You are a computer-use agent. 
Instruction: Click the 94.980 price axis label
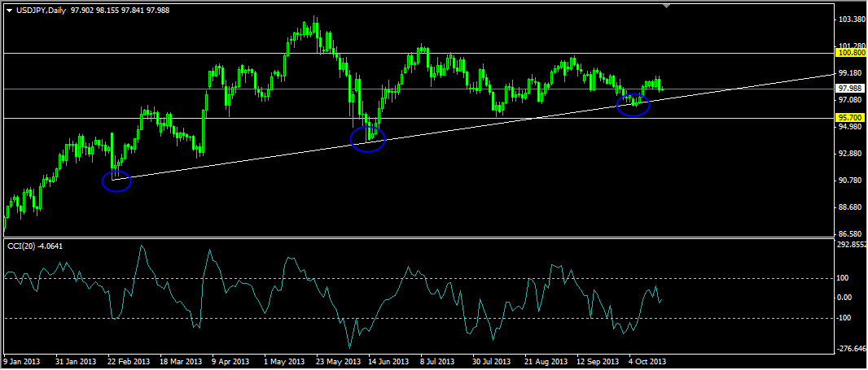point(852,127)
